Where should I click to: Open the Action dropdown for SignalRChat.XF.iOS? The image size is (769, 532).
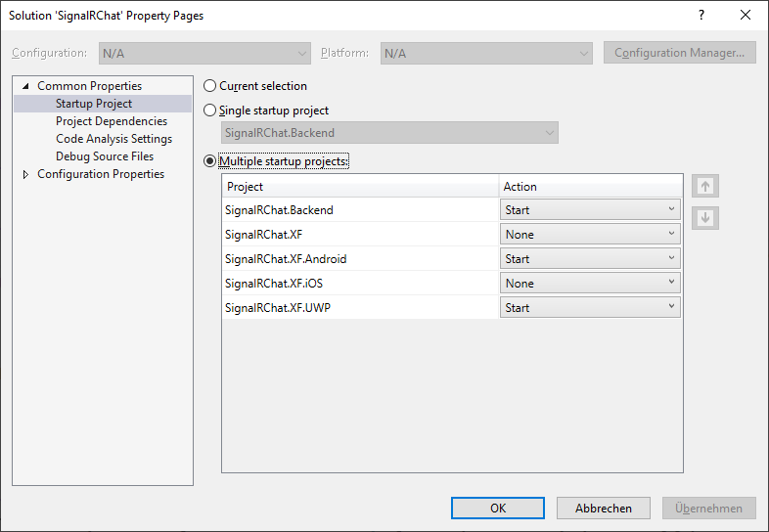(591, 284)
